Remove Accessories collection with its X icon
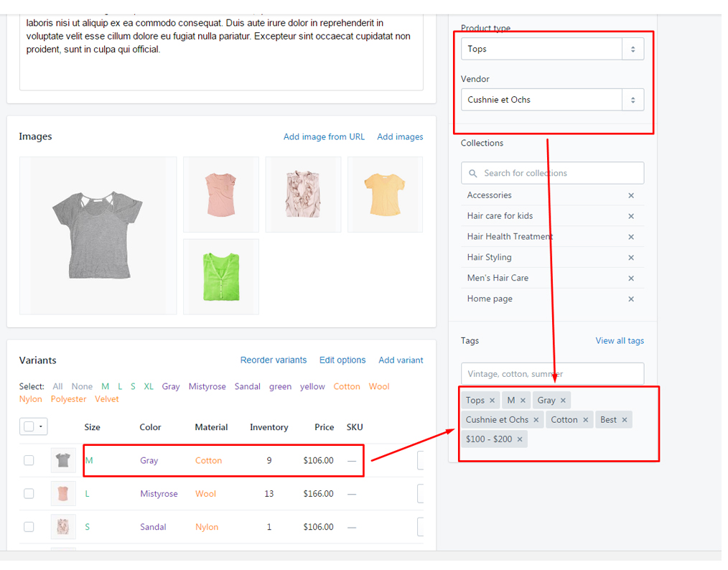 point(631,195)
